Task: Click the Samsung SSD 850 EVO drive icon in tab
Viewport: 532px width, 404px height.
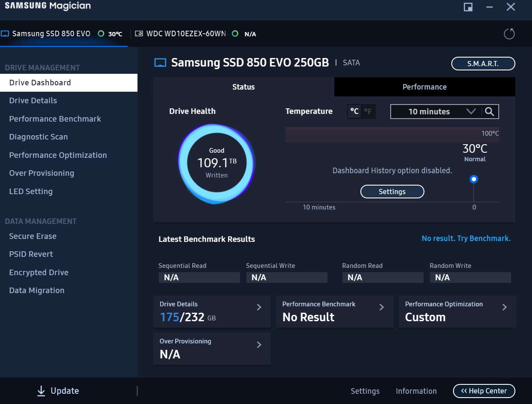Action: [5, 34]
